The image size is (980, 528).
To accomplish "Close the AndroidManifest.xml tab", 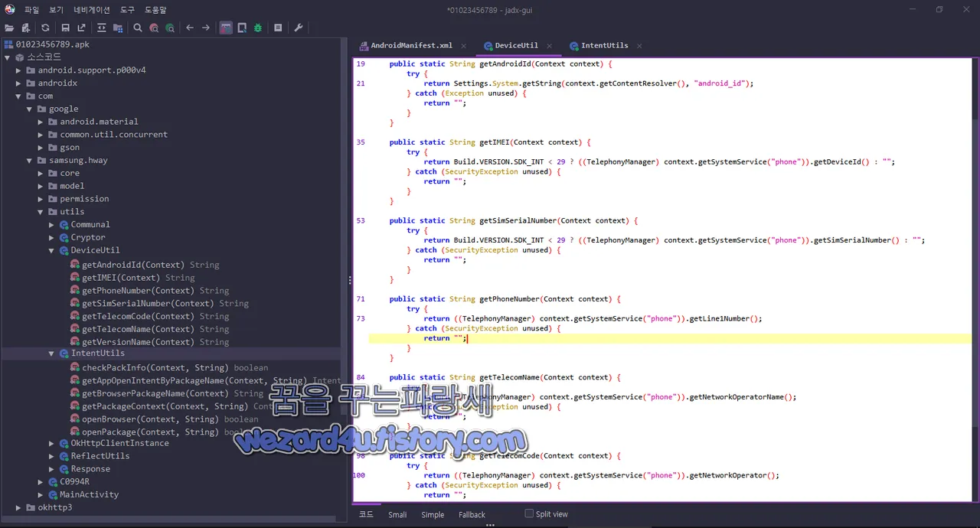I will point(463,46).
